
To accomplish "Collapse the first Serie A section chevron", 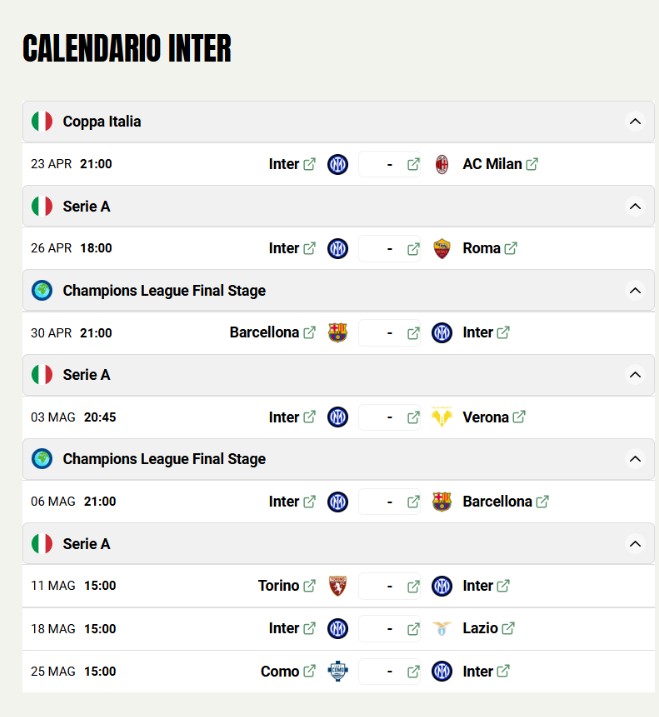I will 634,206.
